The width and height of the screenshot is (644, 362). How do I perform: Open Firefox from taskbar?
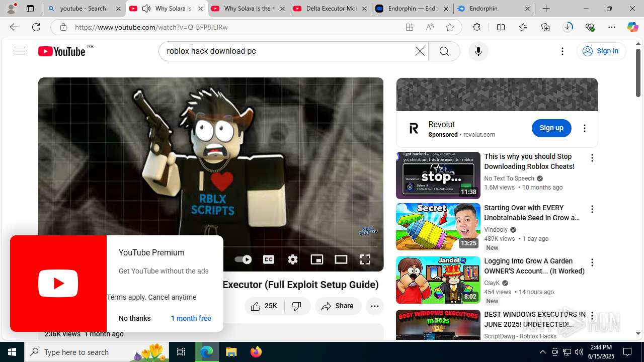(x=256, y=352)
